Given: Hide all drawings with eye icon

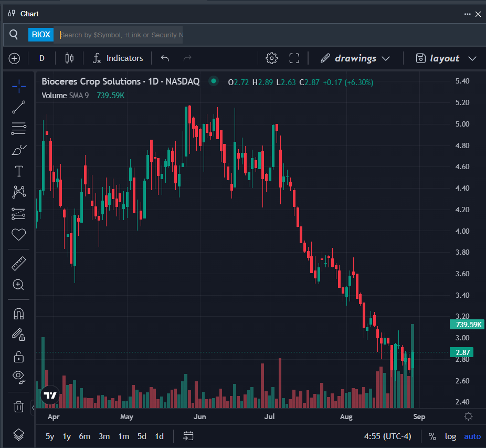Looking at the screenshot, I should point(18,377).
